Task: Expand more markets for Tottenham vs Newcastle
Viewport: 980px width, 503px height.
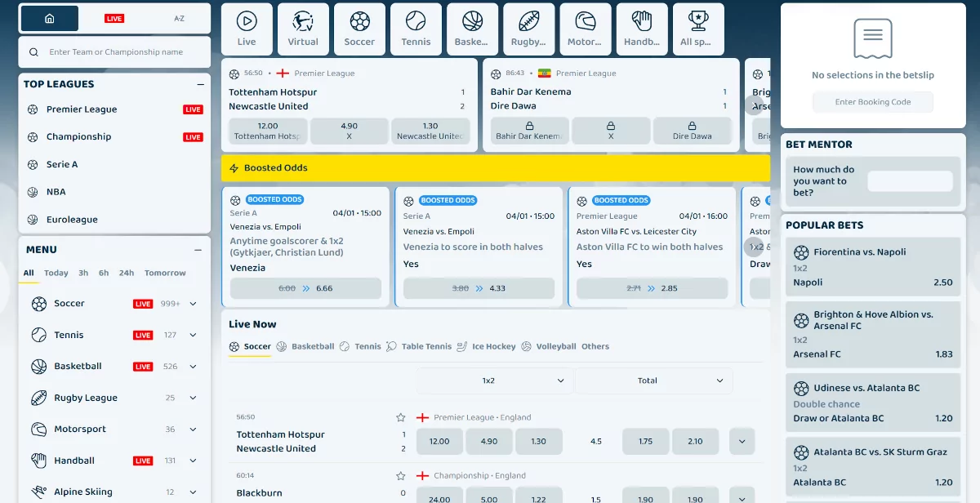Action: 742,441
